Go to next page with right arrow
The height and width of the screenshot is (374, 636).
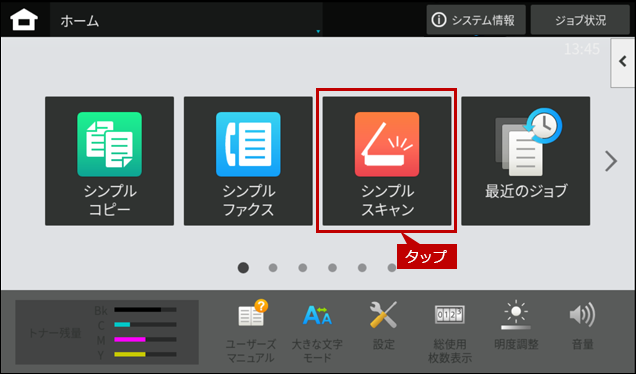[611, 161]
